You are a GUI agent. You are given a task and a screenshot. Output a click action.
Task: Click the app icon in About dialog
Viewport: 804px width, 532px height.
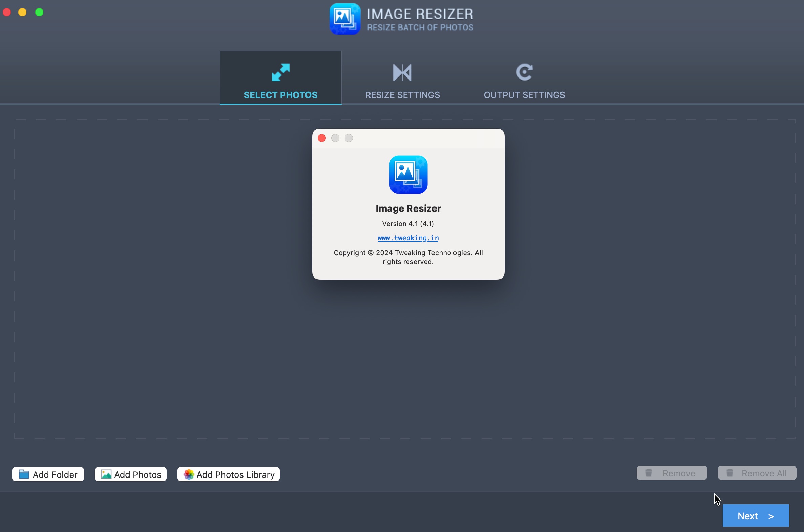408,175
